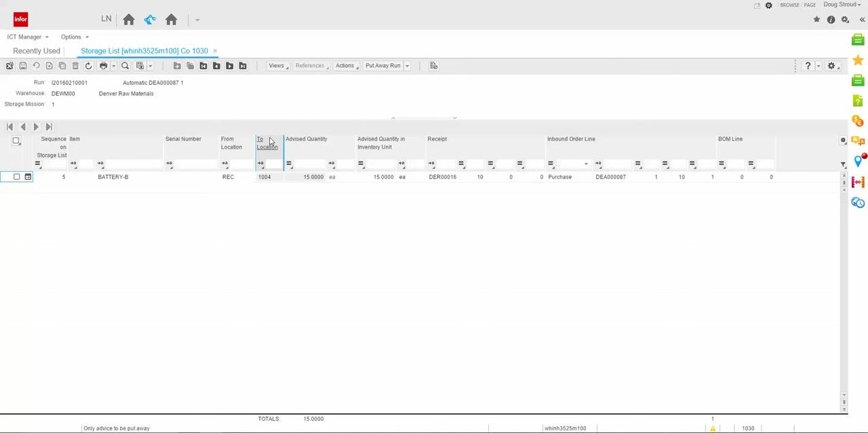
Task: Open the second Home icon beside the dropdown arrow
Action: tap(171, 20)
